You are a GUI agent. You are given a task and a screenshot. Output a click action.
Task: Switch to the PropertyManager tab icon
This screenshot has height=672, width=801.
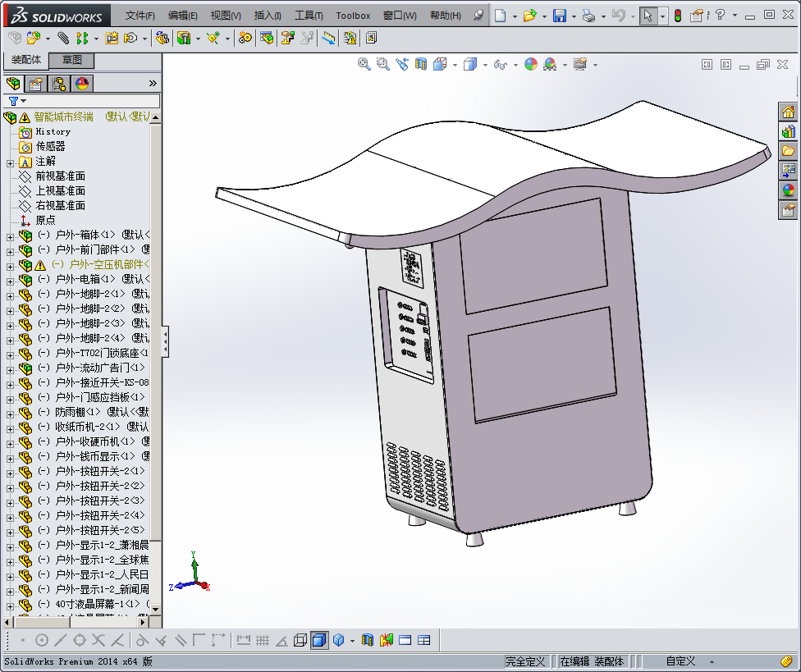36,84
